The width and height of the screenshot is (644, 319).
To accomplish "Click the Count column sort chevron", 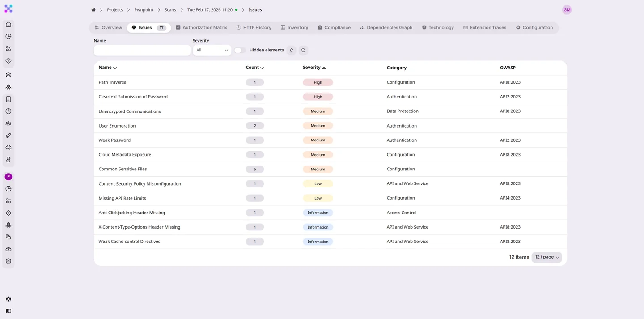I will click(262, 68).
